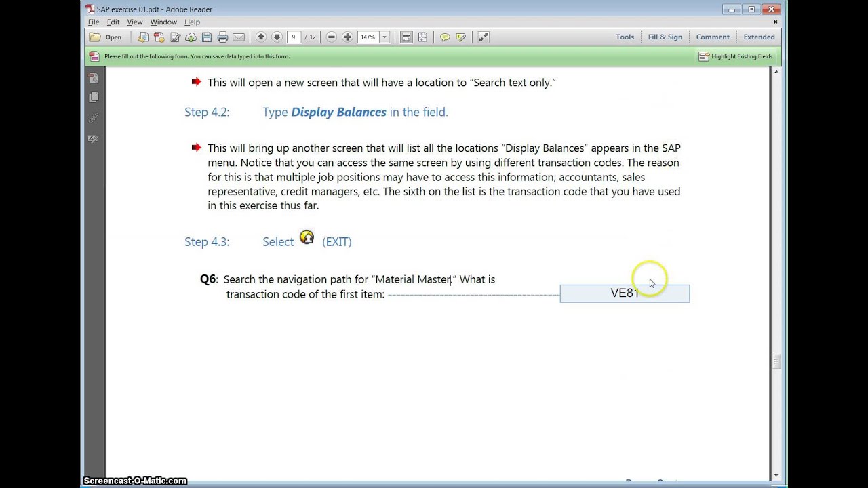
Task: Open the Help menu
Action: 193,22
